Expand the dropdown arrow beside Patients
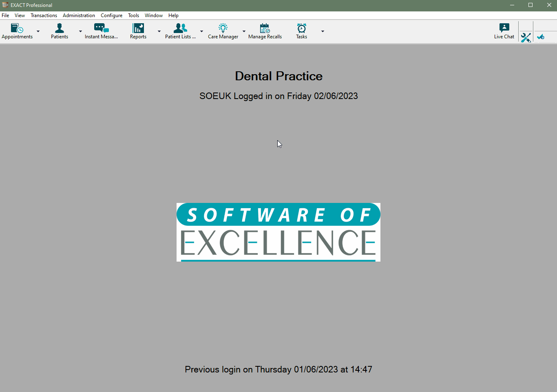 (x=80, y=31)
